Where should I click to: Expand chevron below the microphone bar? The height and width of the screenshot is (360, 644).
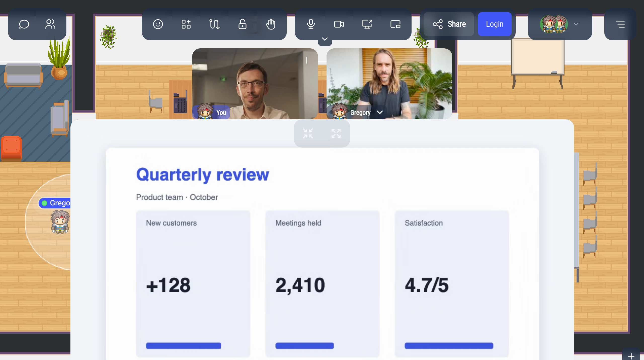325,39
